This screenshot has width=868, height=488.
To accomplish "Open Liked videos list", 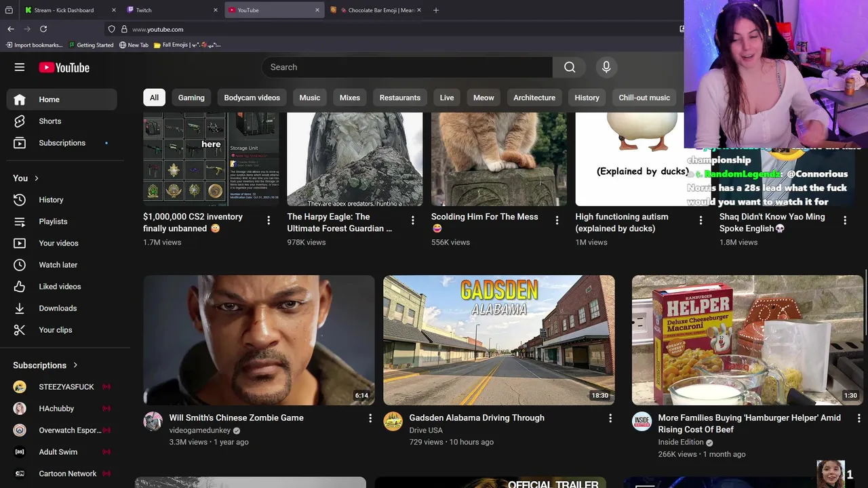I will tap(62, 287).
